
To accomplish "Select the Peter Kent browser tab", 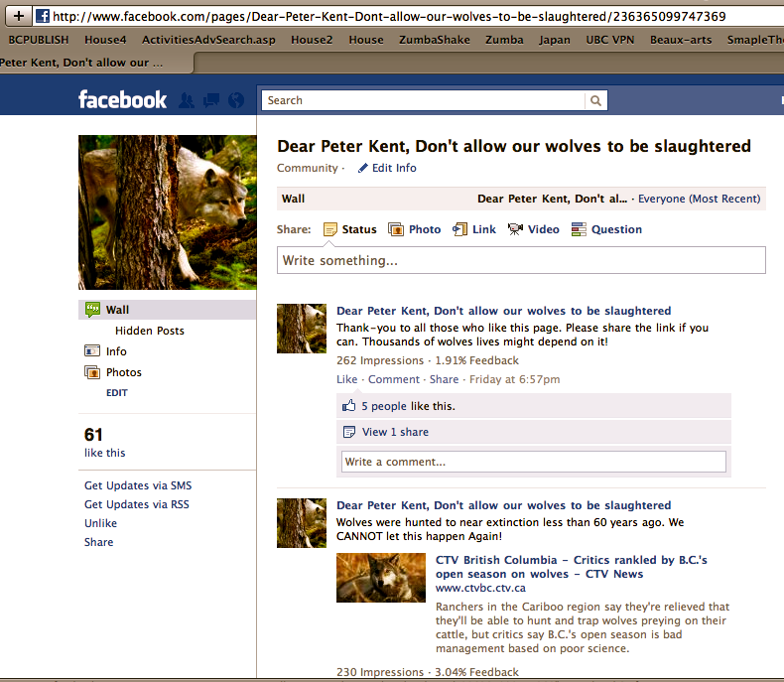I will tap(95, 63).
